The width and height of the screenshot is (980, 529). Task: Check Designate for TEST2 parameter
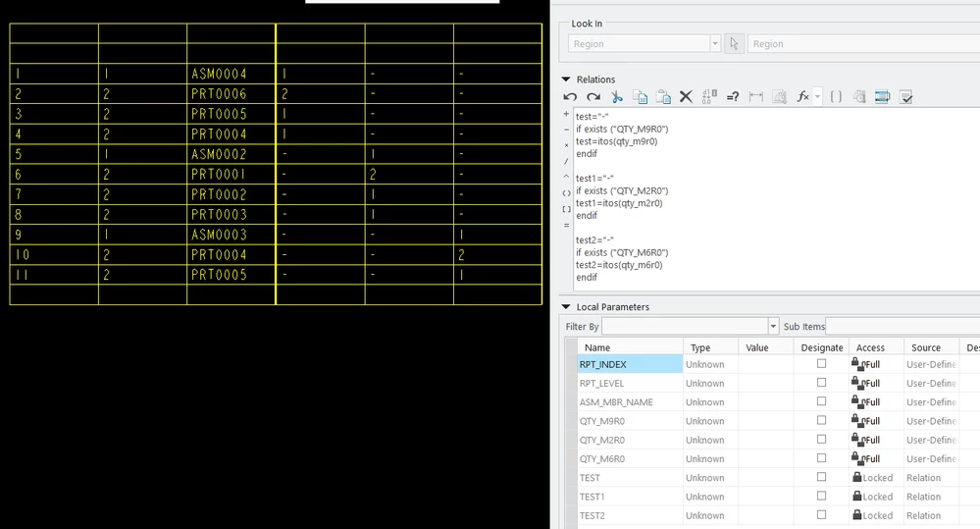pos(821,514)
